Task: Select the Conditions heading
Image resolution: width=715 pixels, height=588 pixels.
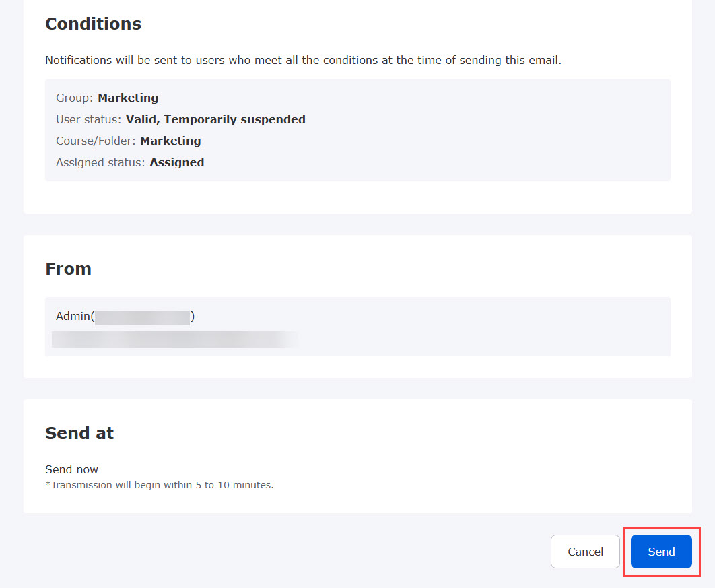Action: (93, 24)
